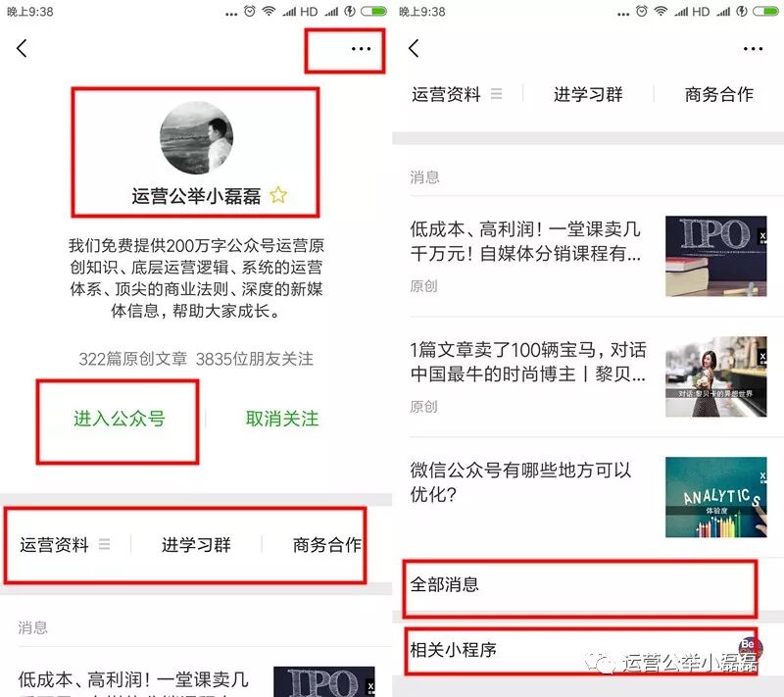Click the fashion blogger article thumbnail

point(715,376)
